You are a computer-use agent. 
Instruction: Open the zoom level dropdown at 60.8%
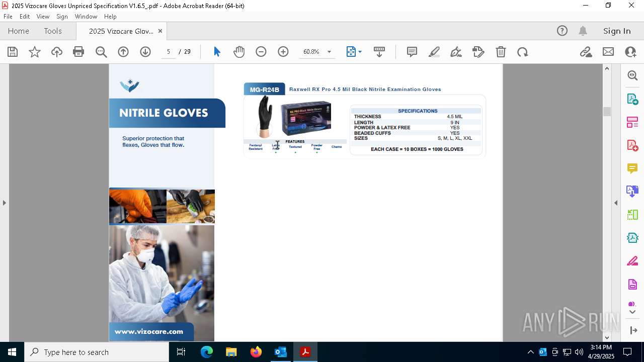(329, 52)
